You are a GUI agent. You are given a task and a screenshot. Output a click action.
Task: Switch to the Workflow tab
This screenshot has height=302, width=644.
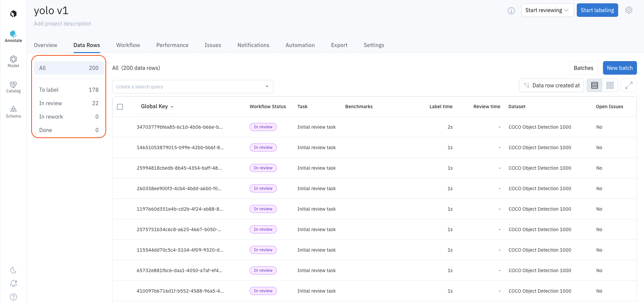(128, 45)
